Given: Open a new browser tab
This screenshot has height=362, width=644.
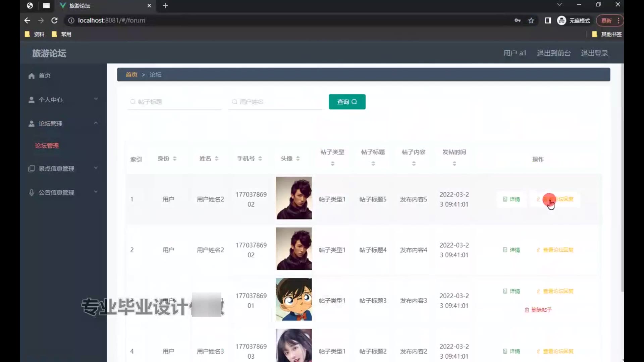Looking at the screenshot, I should (x=165, y=5).
